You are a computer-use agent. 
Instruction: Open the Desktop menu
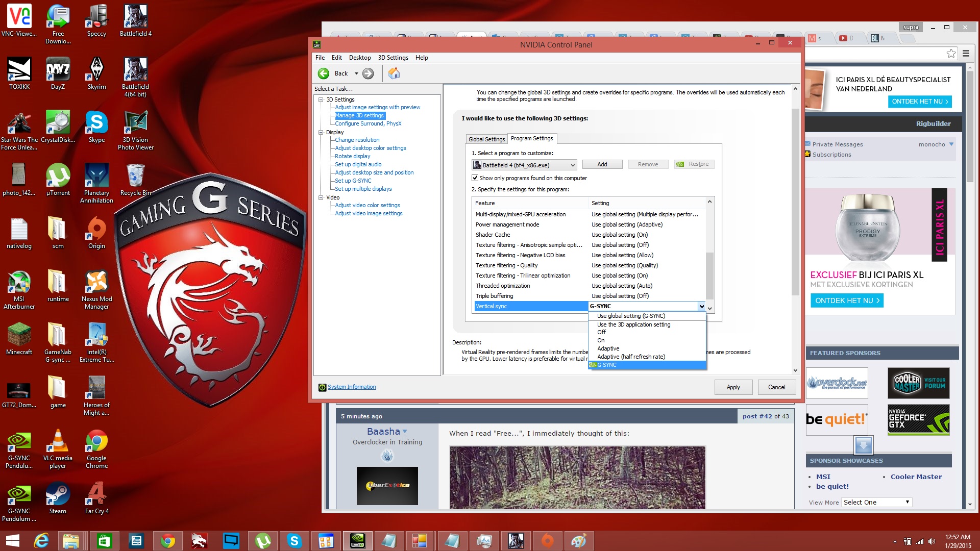click(x=360, y=58)
